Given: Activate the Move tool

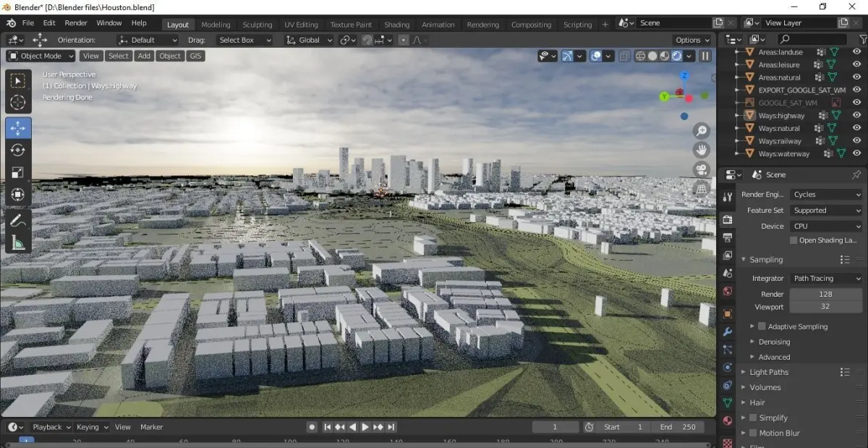Looking at the screenshot, I should [18, 127].
